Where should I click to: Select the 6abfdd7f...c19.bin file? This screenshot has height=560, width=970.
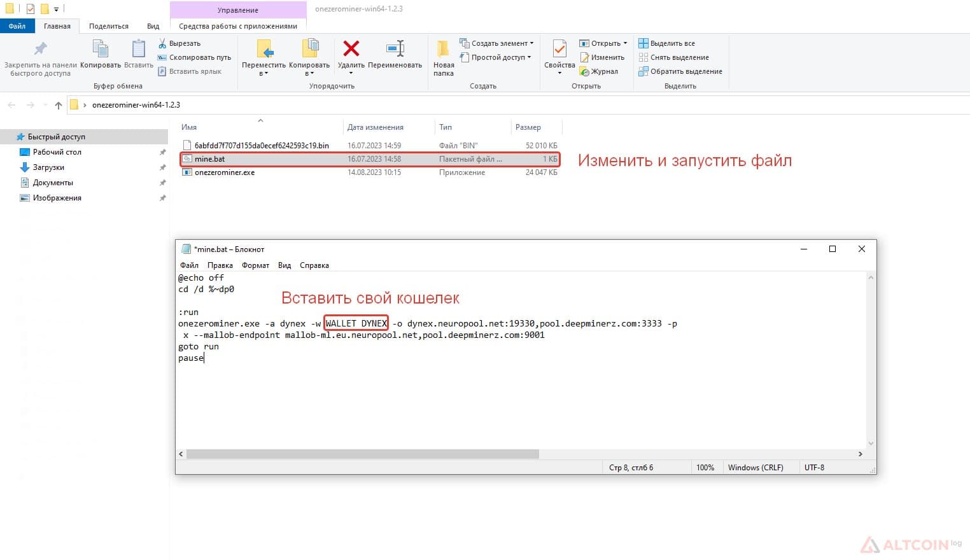point(370,146)
